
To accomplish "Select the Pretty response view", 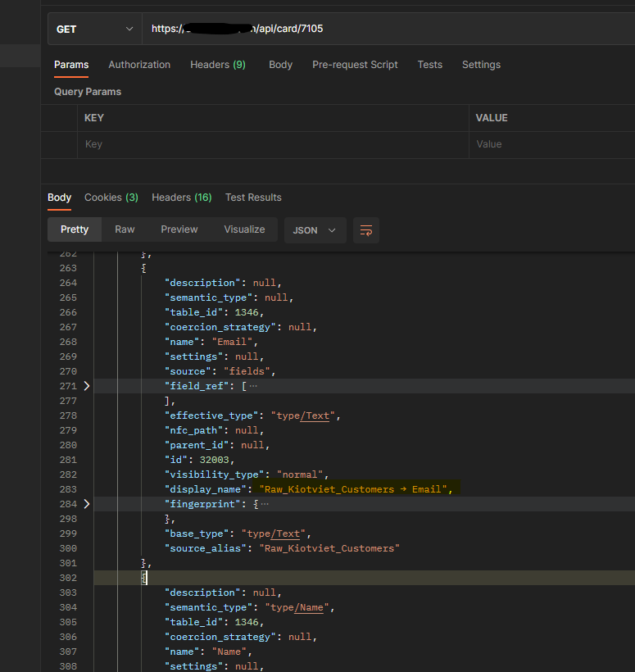I will pos(74,229).
